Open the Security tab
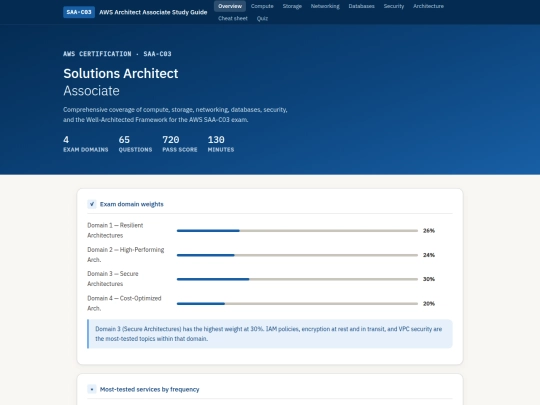Screen dimensions: 540x405 (394, 6)
